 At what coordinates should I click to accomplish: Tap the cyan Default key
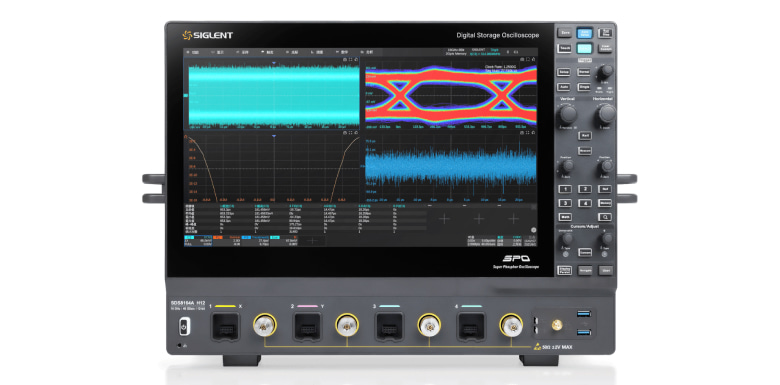pyautogui.click(x=585, y=48)
